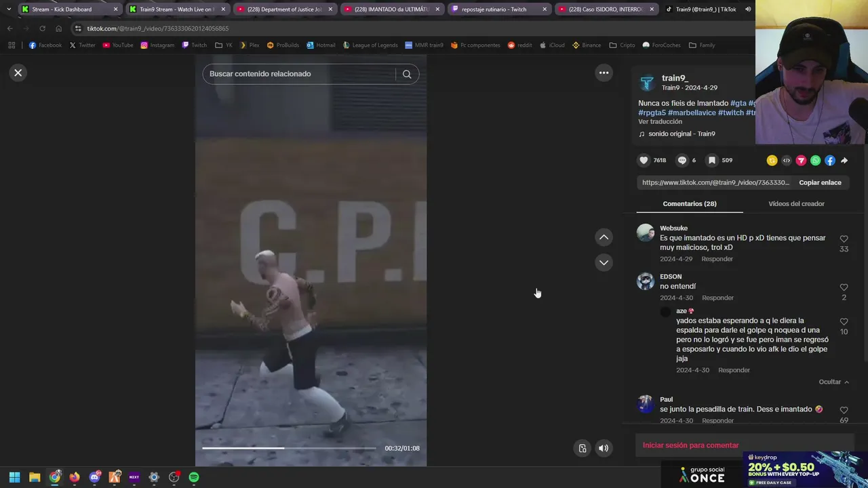Open ProBuilds bookmark

[283, 45]
